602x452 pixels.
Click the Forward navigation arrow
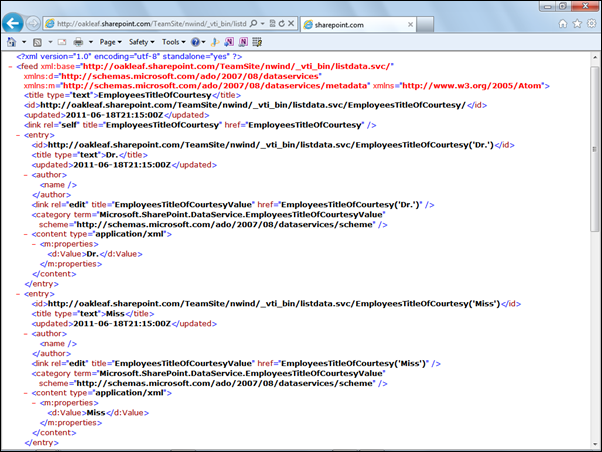click(33, 23)
